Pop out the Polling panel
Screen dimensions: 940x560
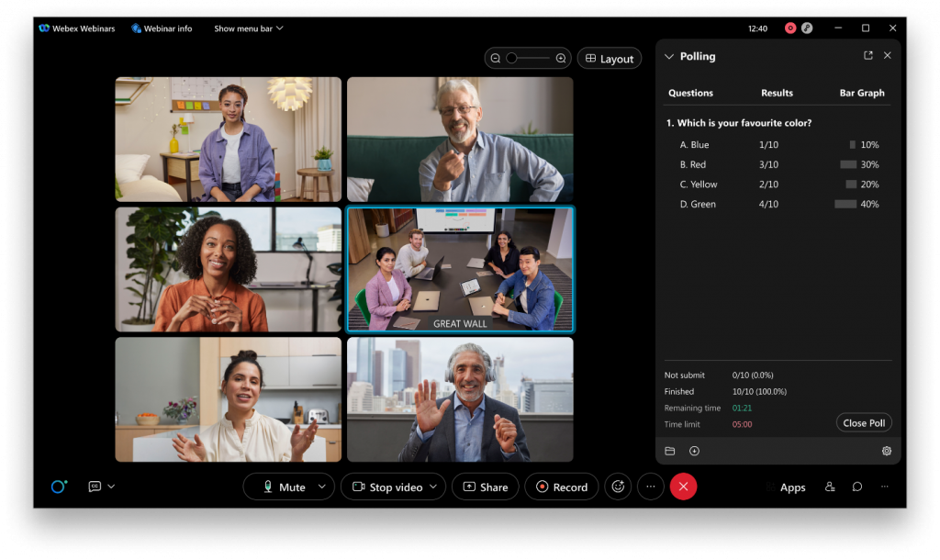tap(867, 55)
